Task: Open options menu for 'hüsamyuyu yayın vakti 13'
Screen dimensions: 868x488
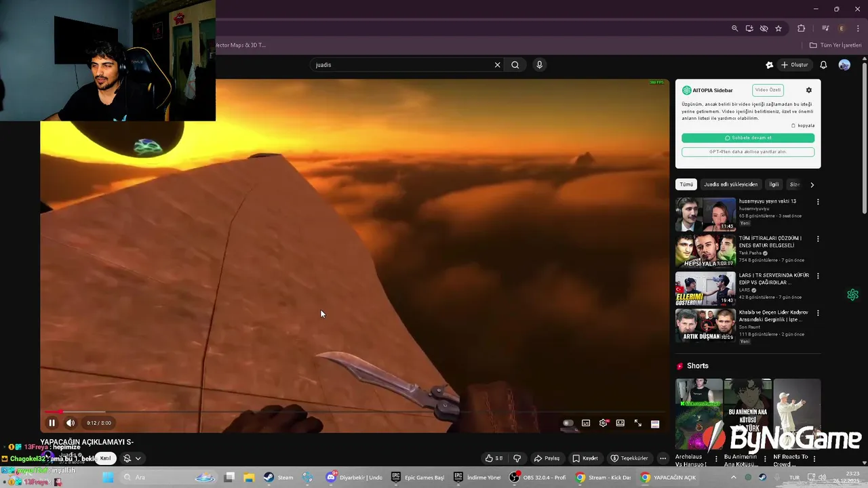Action: [x=818, y=202]
